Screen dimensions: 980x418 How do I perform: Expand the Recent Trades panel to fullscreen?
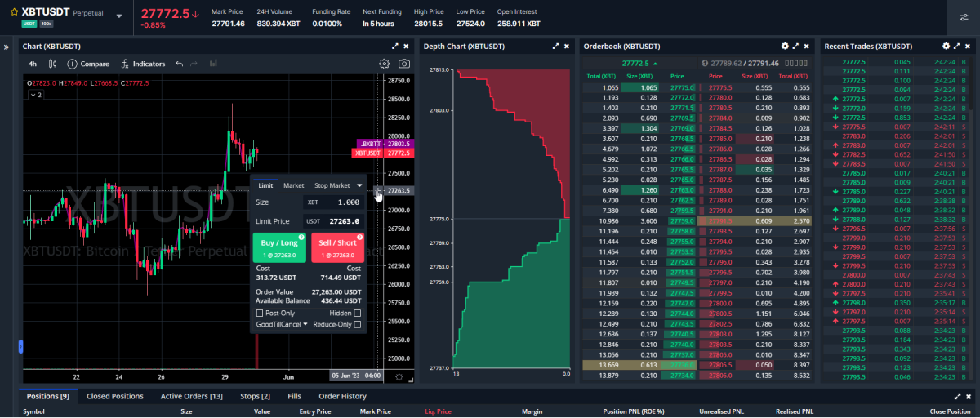pyautogui.click(x=956, y=47)
